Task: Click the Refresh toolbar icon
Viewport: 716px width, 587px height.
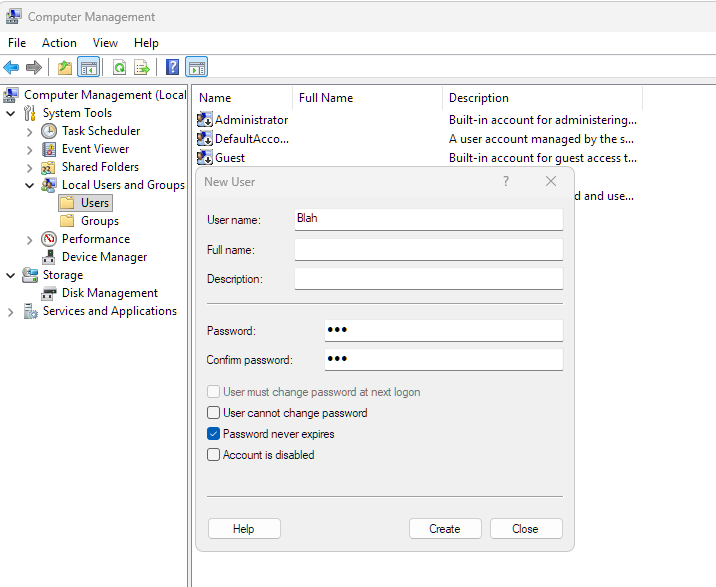Action: coord(120,68)
